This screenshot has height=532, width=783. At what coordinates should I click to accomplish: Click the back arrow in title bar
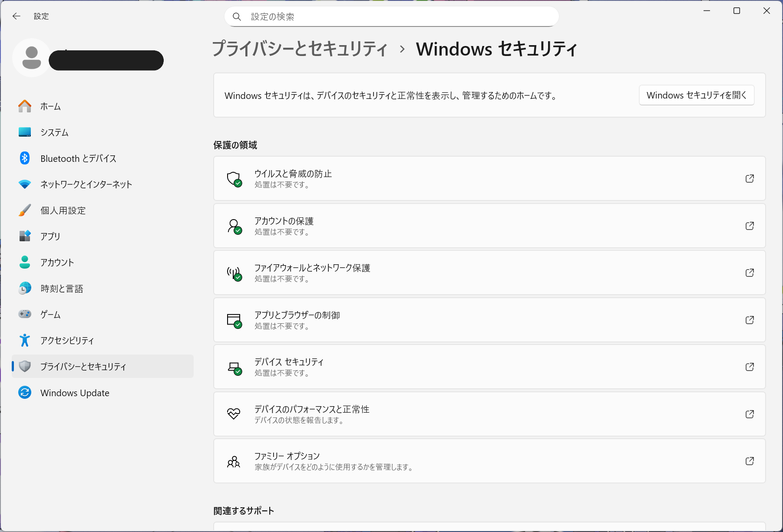tap(17, 16)
